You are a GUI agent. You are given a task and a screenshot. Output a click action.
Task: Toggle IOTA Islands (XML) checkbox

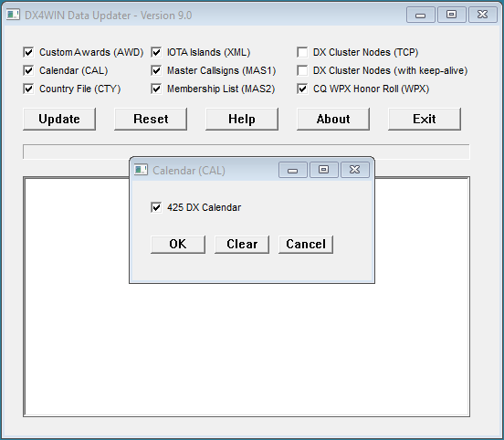click(x=156, y=52)
